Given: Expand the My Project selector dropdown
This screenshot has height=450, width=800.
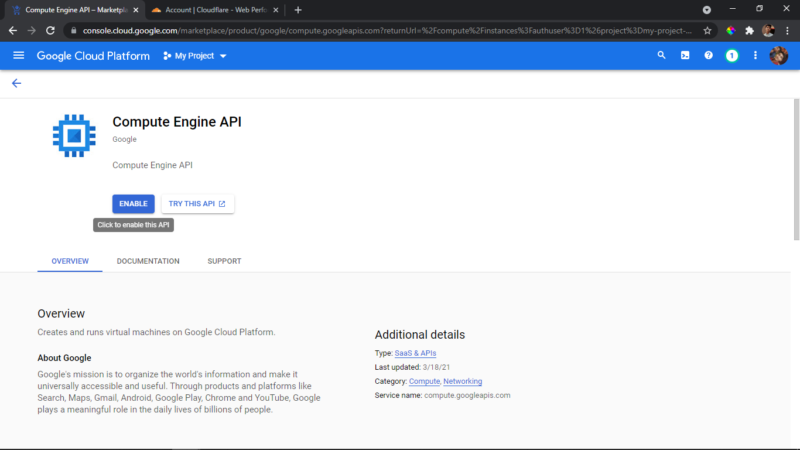Looking at the screenshot, I should [x=194, y=56].
